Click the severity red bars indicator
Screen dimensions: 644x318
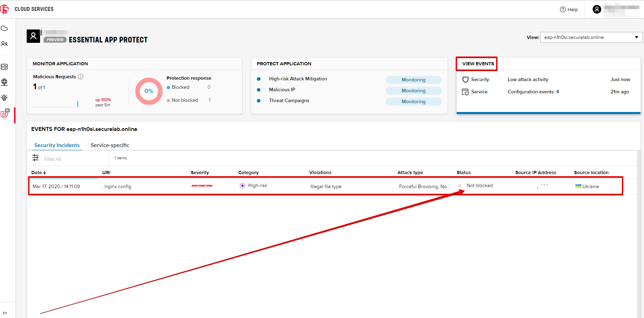coord(202,186)
